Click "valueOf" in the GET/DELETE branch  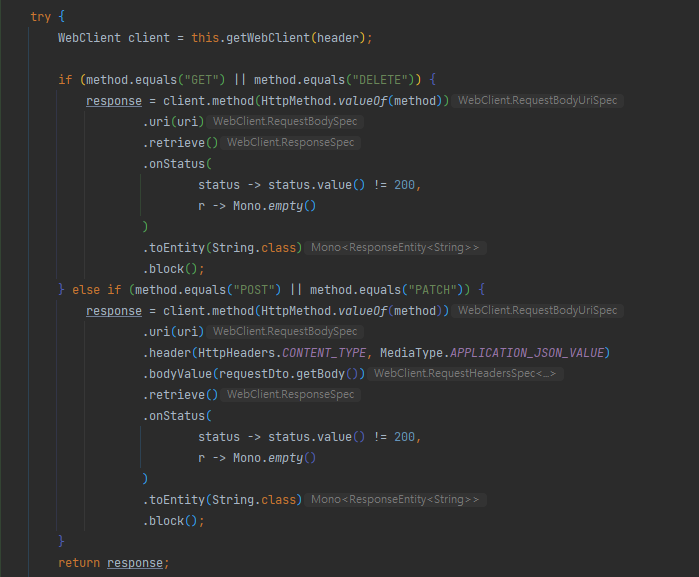(362, 101)
